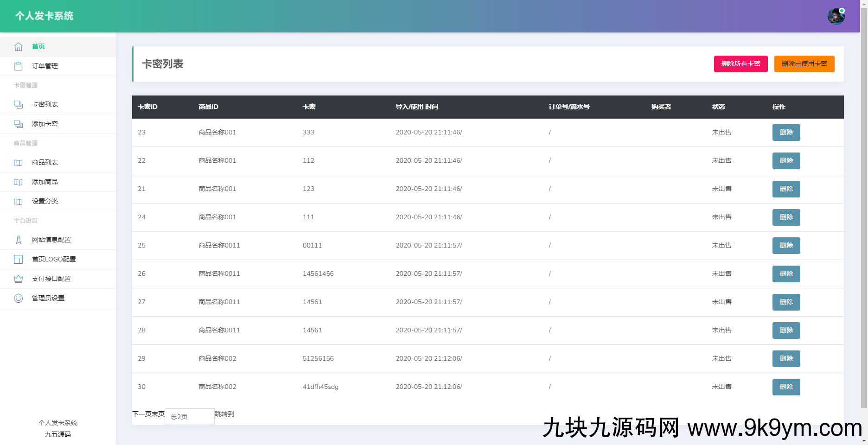Delete the row with 卡密ID 23
This screenshot has width=868, height=445.
pyautogui.click(x=786, y=133)
